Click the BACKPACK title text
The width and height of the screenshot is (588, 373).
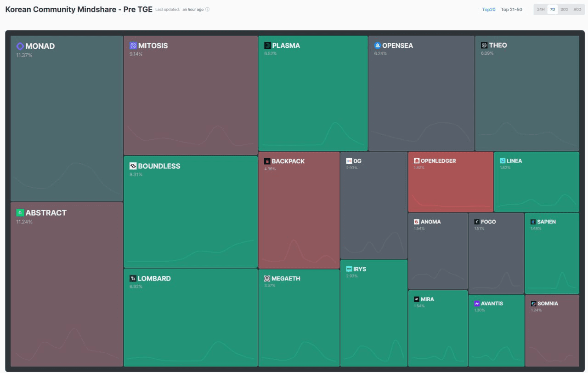click(288, 161)
